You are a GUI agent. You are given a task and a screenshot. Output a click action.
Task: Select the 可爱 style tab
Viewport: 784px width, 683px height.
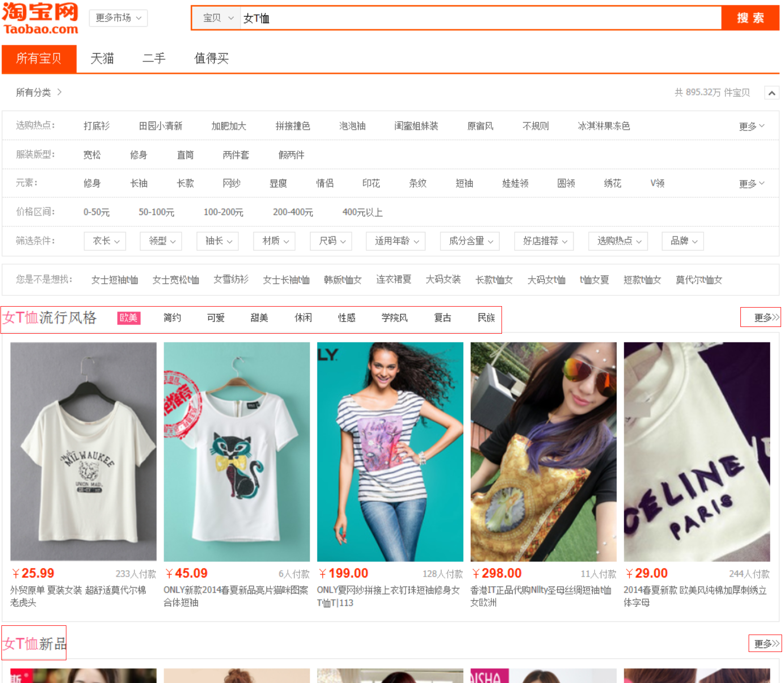216,318
